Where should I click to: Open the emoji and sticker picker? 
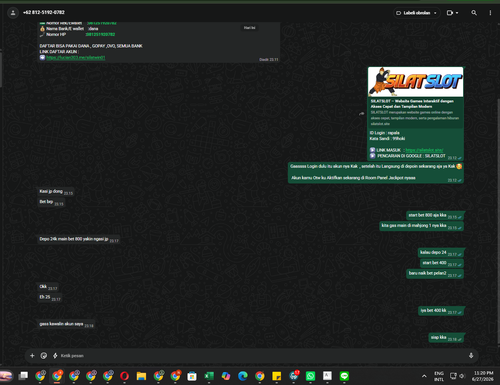44,356
